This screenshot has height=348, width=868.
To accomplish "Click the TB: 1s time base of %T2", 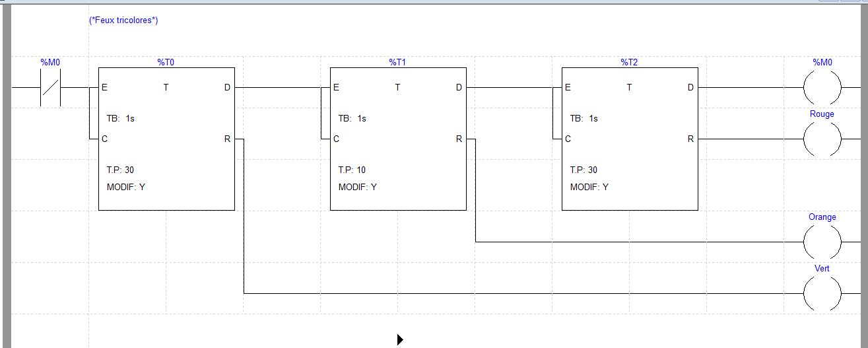I will tap(584, 119).
